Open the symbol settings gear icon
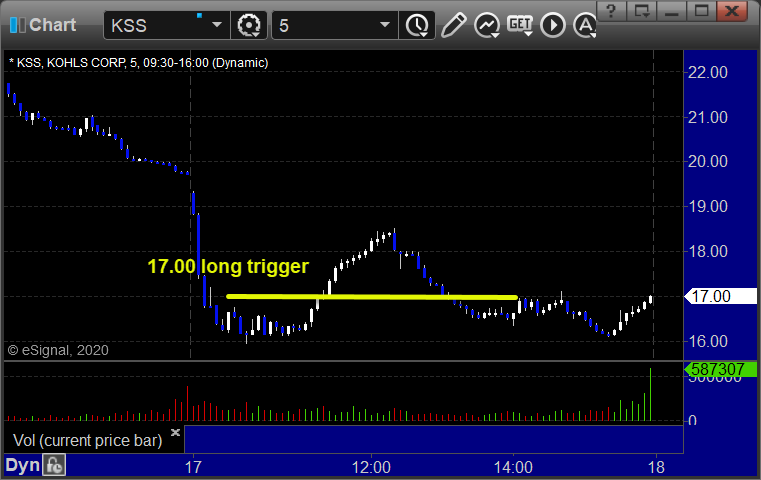 248,25
